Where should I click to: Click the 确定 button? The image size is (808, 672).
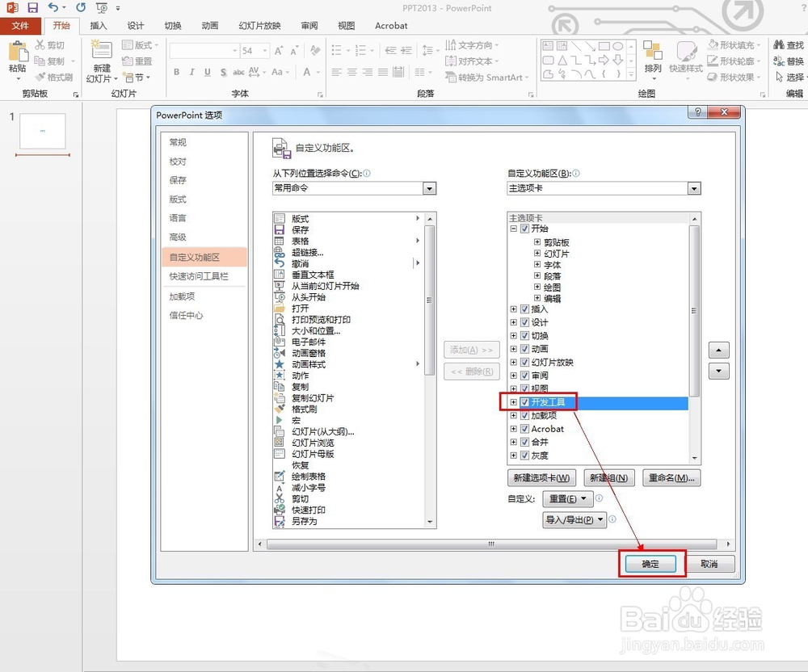pyautogui.click(x=650, y=564)
